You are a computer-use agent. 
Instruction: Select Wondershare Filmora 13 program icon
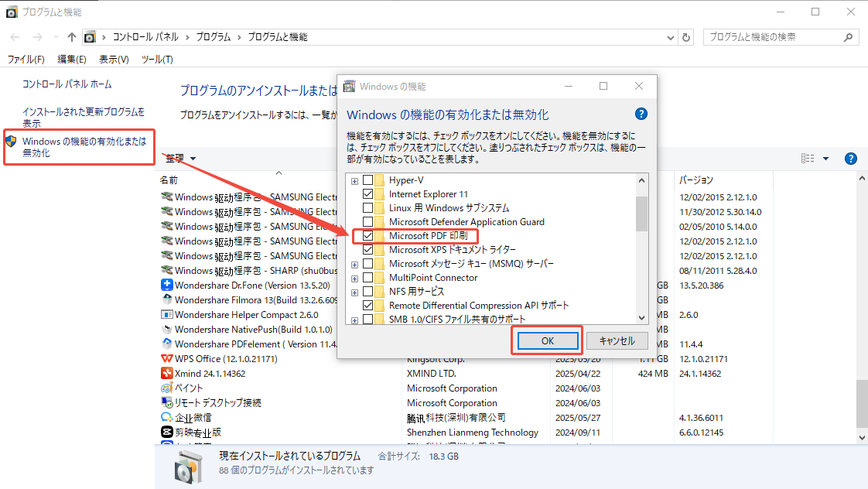pyautogui.click(x=166, y=299)
